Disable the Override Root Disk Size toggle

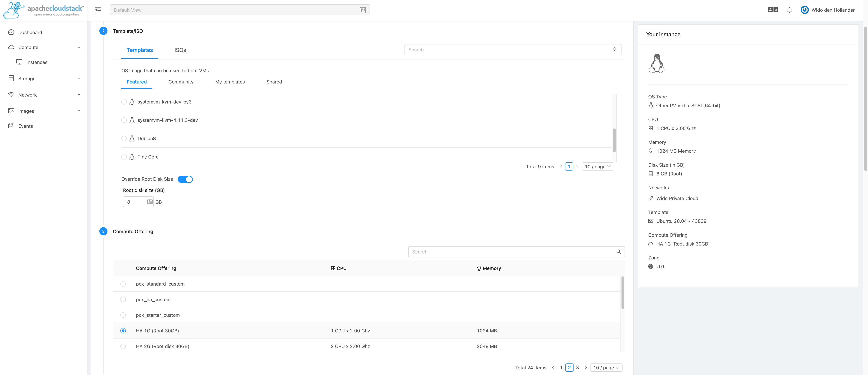click(185, 179)
